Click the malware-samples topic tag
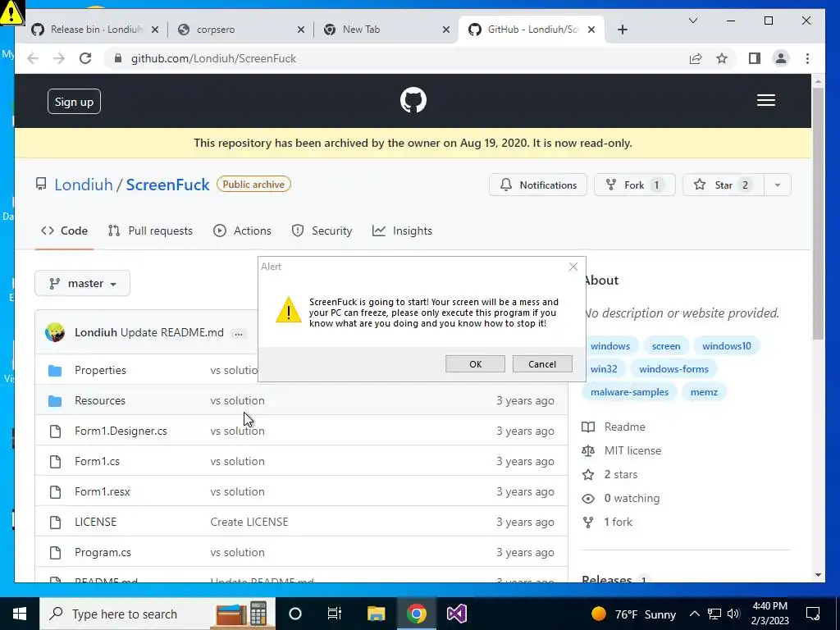 [629, 392]
